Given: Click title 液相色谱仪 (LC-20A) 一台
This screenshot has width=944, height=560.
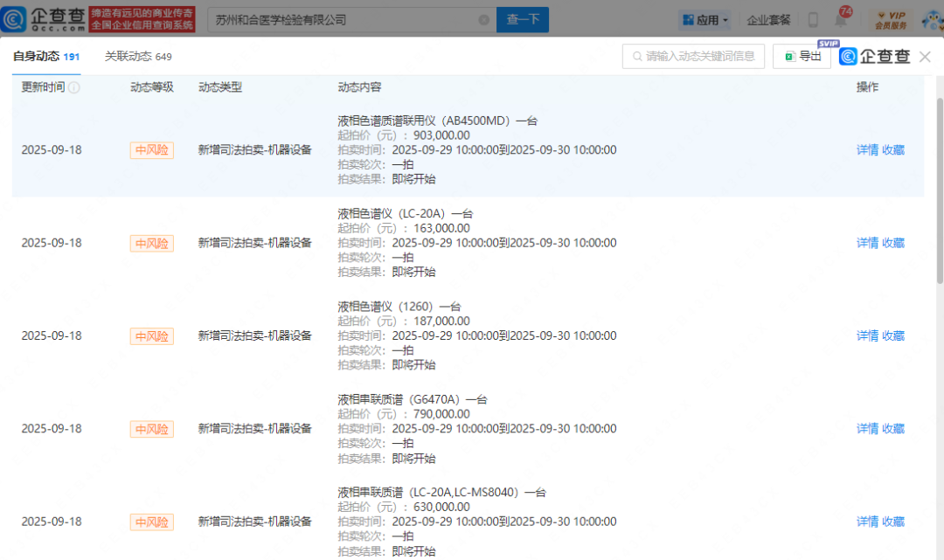Looking at the screenshot, I should tap(406, 213).
